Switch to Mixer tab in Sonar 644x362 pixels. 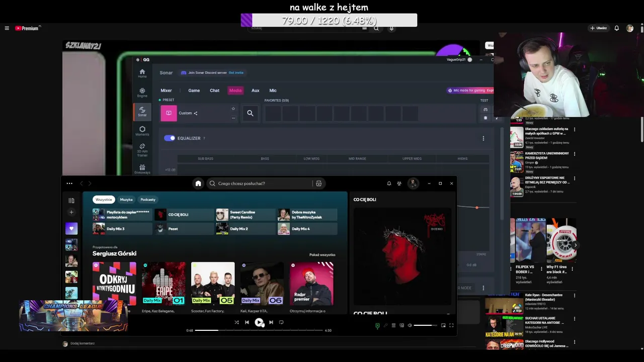pos(166,90)
